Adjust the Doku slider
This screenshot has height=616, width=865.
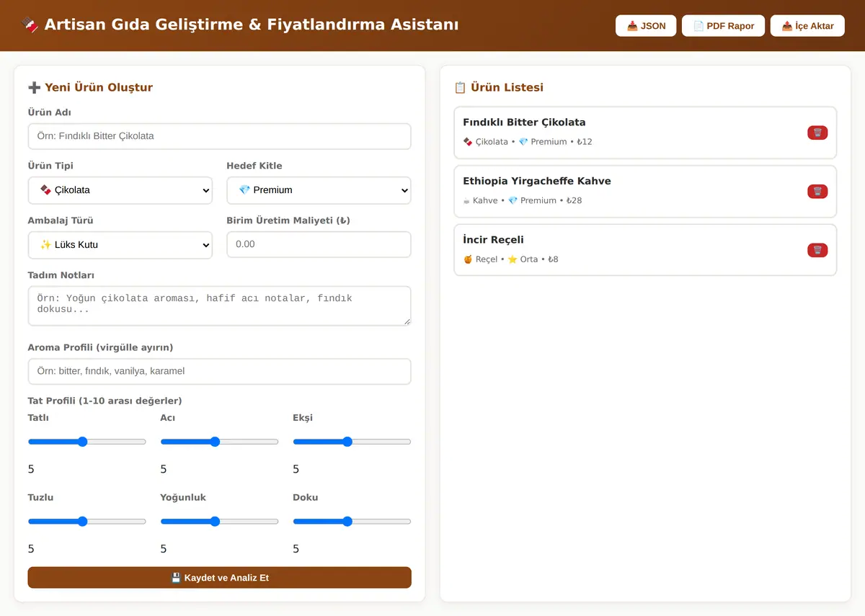352,522
